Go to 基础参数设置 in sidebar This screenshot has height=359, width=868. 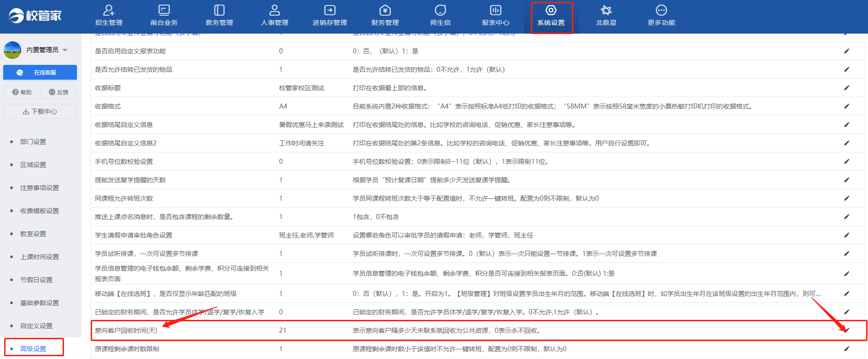coord(40,303)
